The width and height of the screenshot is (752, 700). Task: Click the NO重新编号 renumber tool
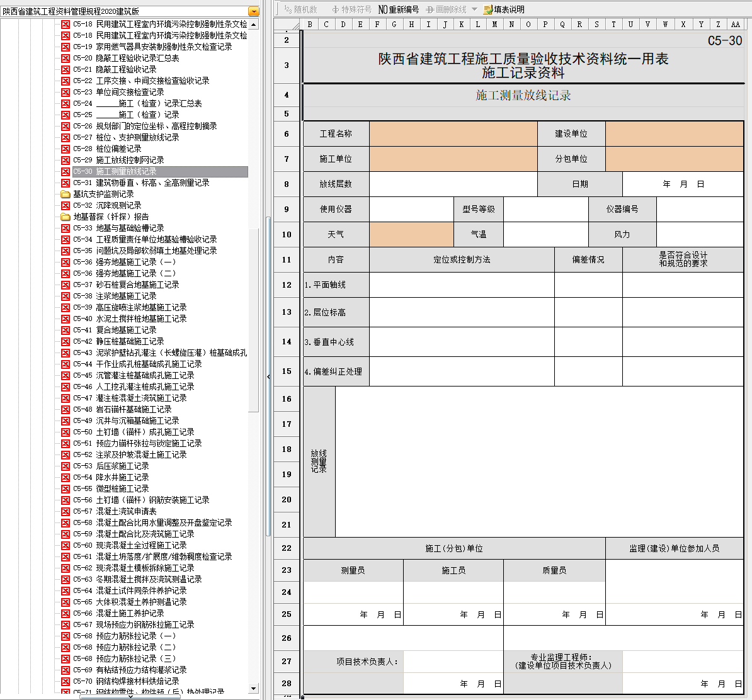coord(398,9)
